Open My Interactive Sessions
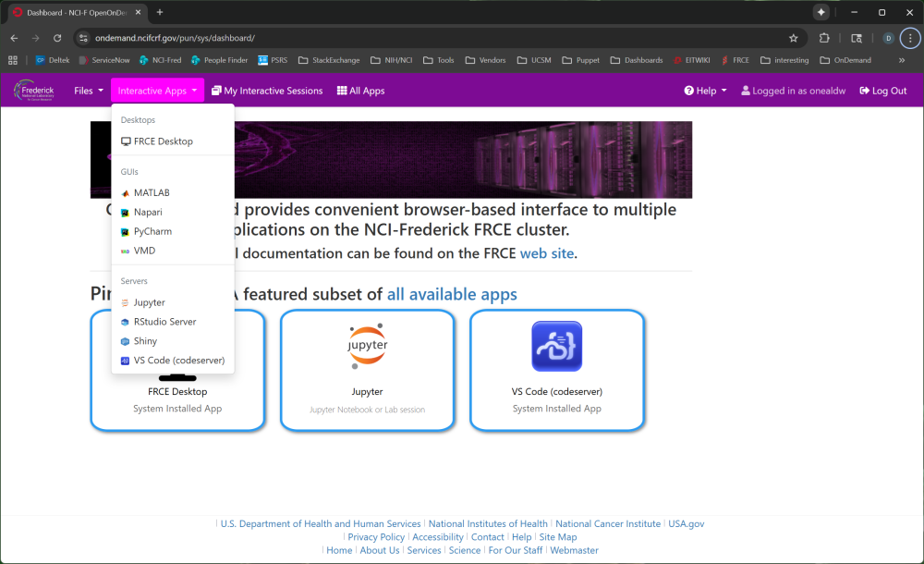 point(267,91)
